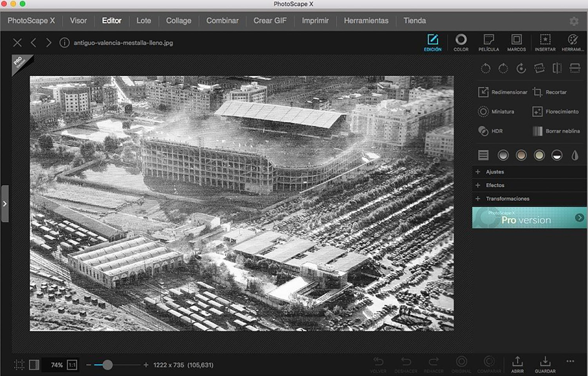This screenshot has width=588, height=376.
Task: Expand the left side panel arrow
Action: tap(5, 204)
